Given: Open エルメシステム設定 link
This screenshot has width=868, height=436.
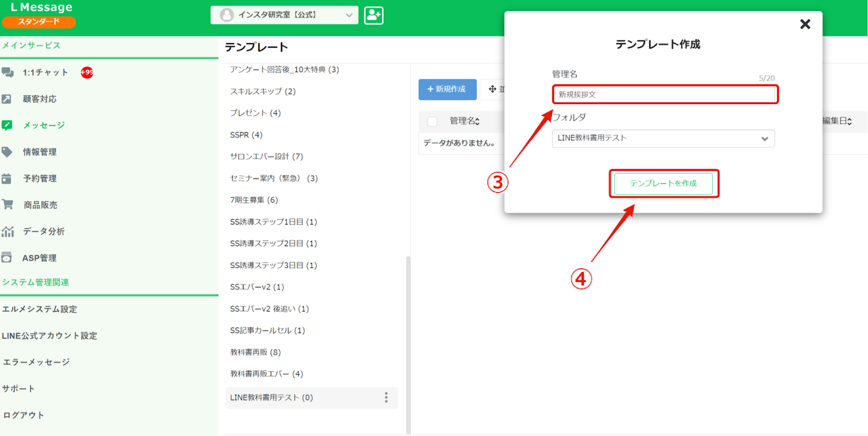Looking at the screenshot, I should click(x=40, y=309).
